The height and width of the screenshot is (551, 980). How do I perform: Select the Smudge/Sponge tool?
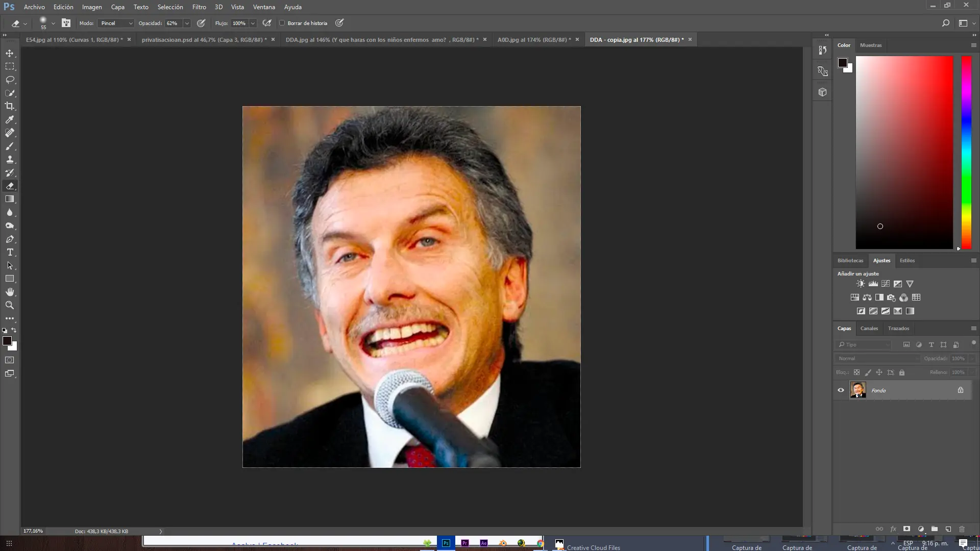tap(10, 226)
